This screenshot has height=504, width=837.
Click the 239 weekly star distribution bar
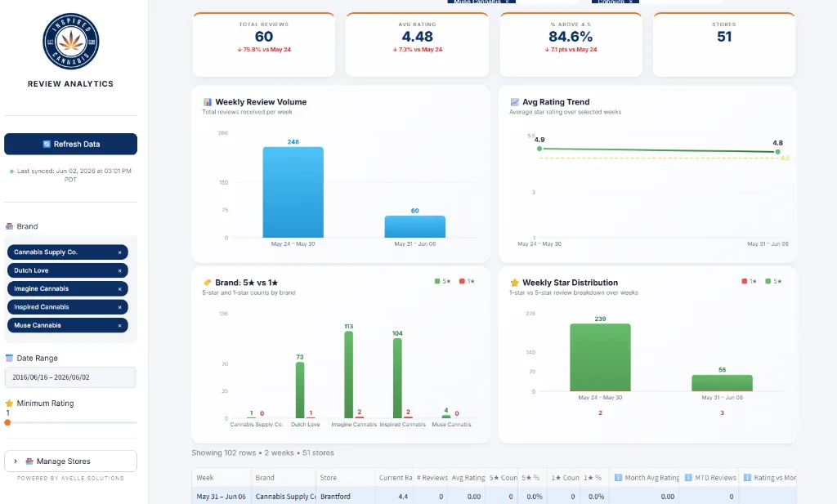click(600, 357)
